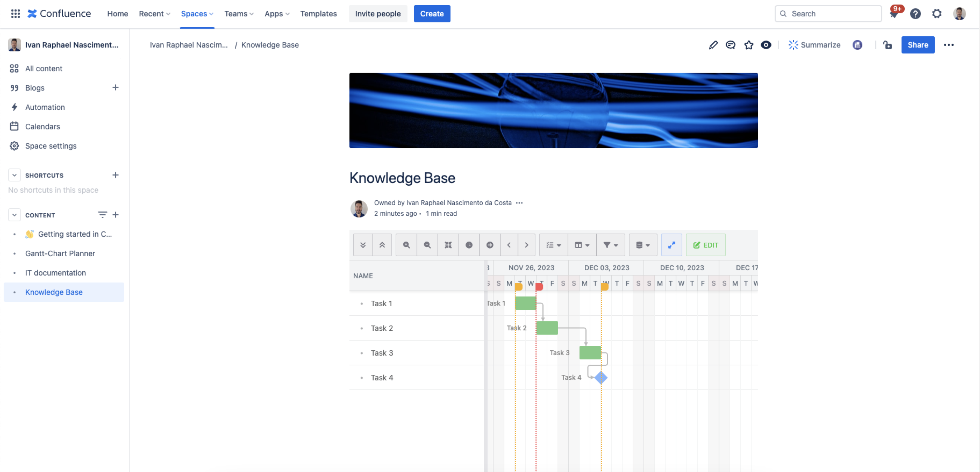Toggle watching with the eye icon
980x472 pixels.
click(766, 45)
